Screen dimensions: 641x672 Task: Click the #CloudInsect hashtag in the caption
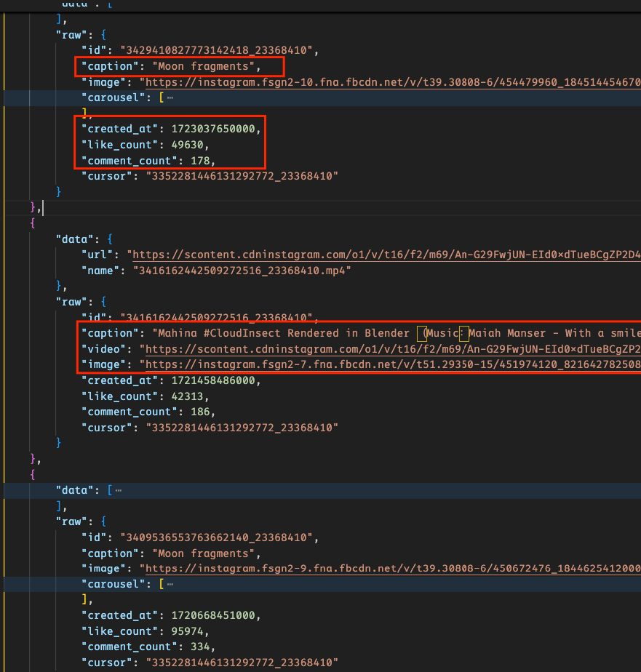pyautogui.click(x=242, y=333)
